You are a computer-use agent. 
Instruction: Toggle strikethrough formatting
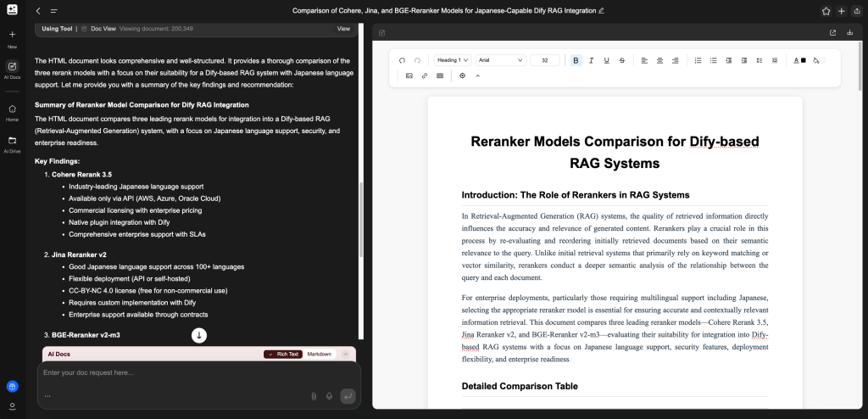point(621,60)
